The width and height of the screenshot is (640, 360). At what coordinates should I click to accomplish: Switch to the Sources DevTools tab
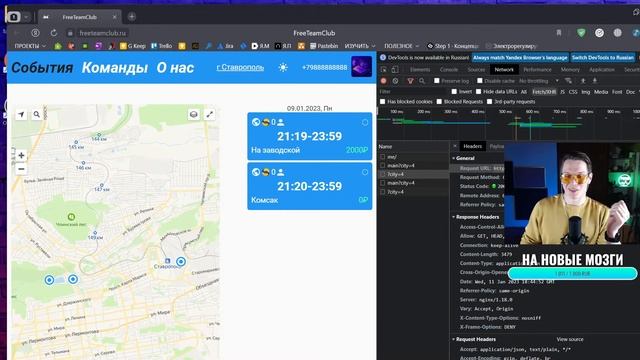[x=476, y=70]
